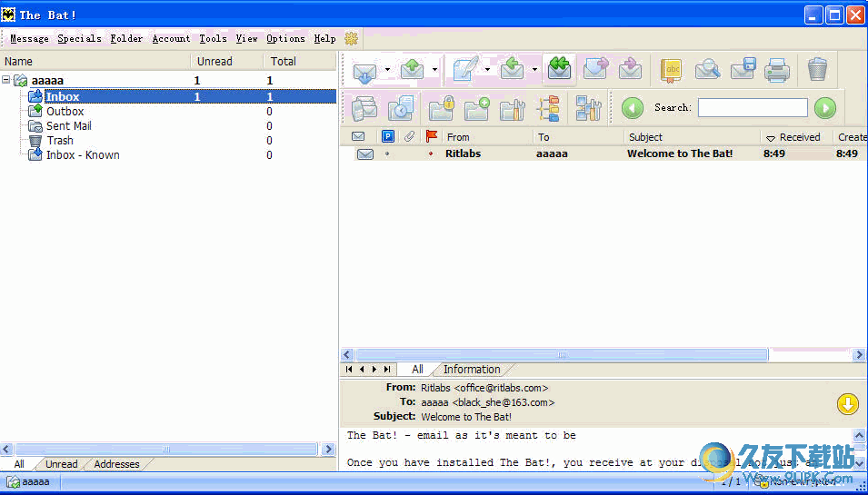Toggle the flag dot on Ritlabs message
Screen dimensions: 868x495
pos(431,153)
